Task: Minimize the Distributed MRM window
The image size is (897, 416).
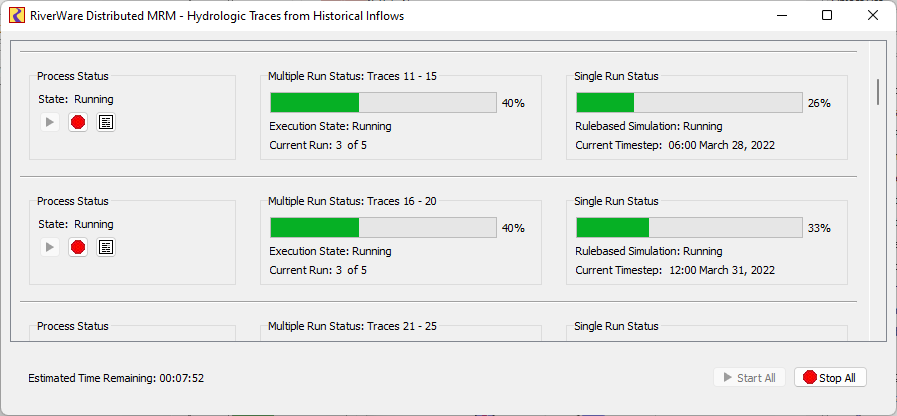Action: [x=780, y=16]
